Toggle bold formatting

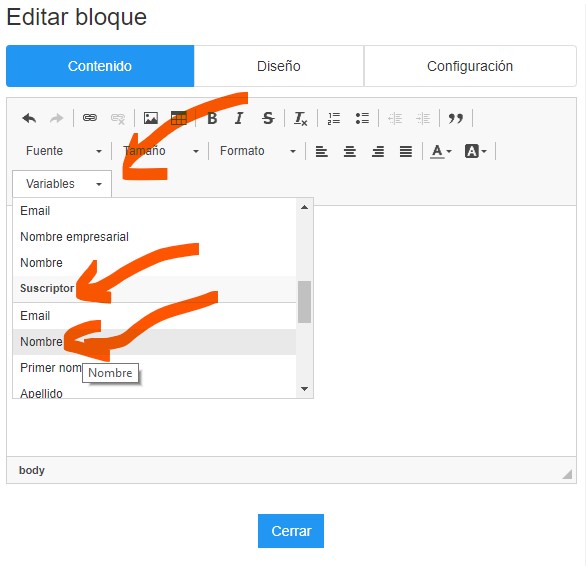click(212, 118)
